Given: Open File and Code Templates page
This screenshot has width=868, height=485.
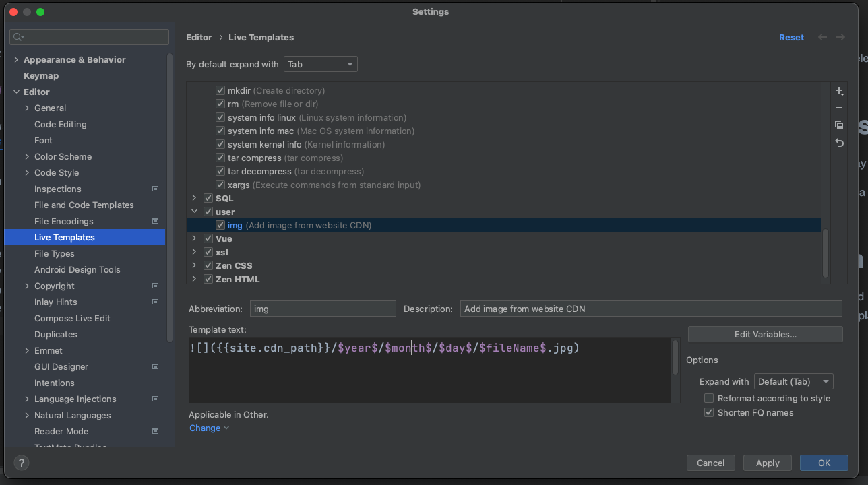Looking at the screenshot, I should tap(84, 205).
